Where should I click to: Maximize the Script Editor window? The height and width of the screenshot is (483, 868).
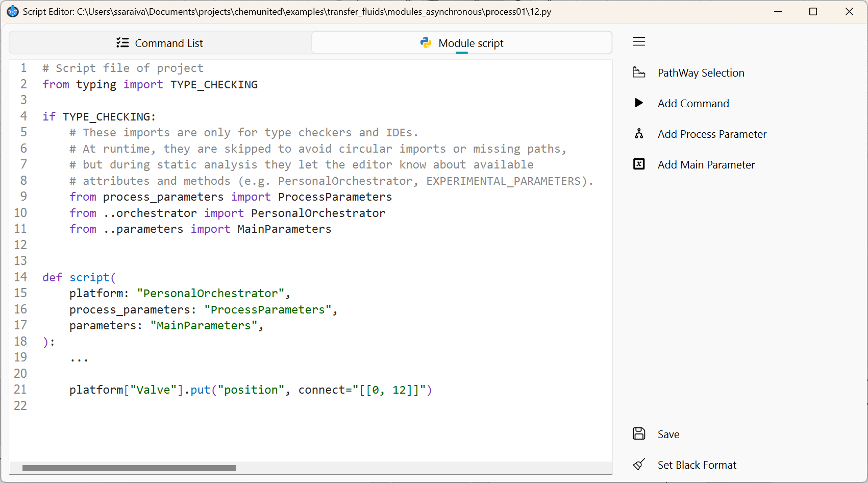(813, 11)
